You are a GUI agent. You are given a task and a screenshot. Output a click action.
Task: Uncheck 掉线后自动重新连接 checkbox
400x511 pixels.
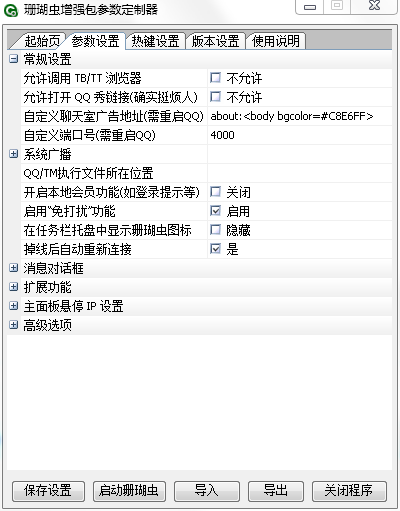pyautogui.click(x=215, y=249)
